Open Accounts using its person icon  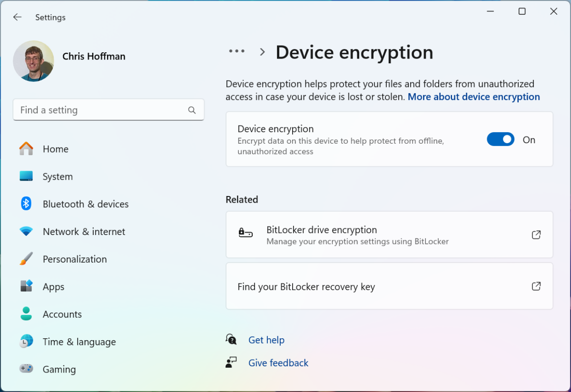click(26, 314)
